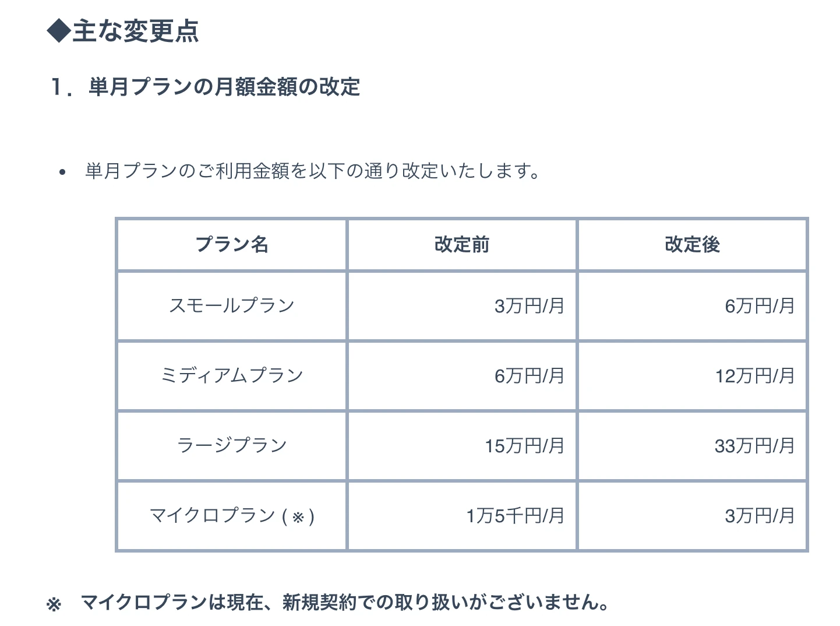Image resolution: width=840 pixels, height=626 pixels.
Task: Click the マイクロプラン (※) table cell
Action: 232,516
